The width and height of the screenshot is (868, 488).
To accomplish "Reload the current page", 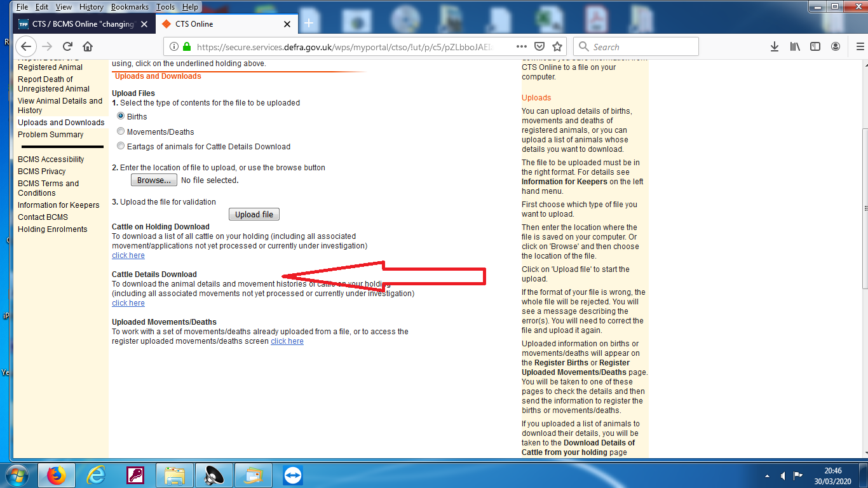I will pos(67,46).
